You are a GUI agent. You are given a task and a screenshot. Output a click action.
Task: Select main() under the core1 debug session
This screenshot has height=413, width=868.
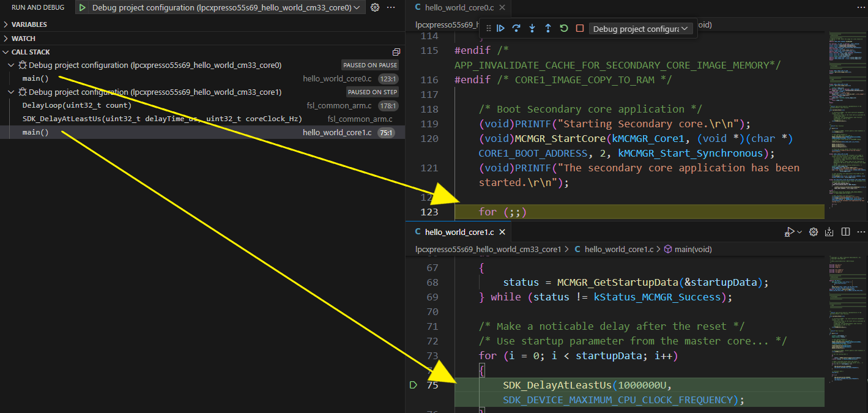click(x=35, y=132)
